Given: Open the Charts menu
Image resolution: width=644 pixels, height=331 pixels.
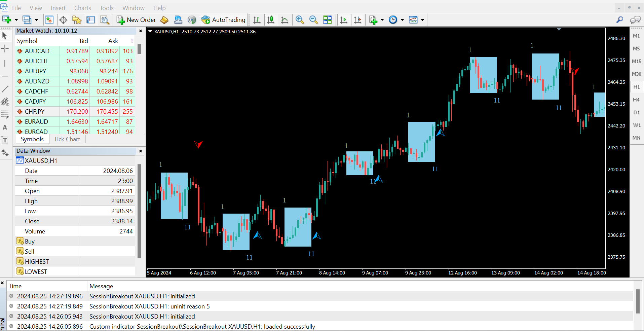Looking at the screenshot, I should [x=83, y=8].
